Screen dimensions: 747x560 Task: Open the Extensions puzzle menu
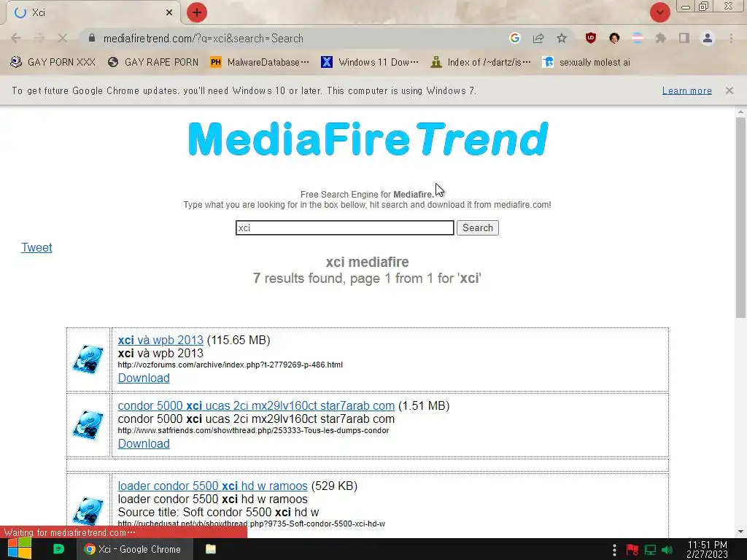661,38
